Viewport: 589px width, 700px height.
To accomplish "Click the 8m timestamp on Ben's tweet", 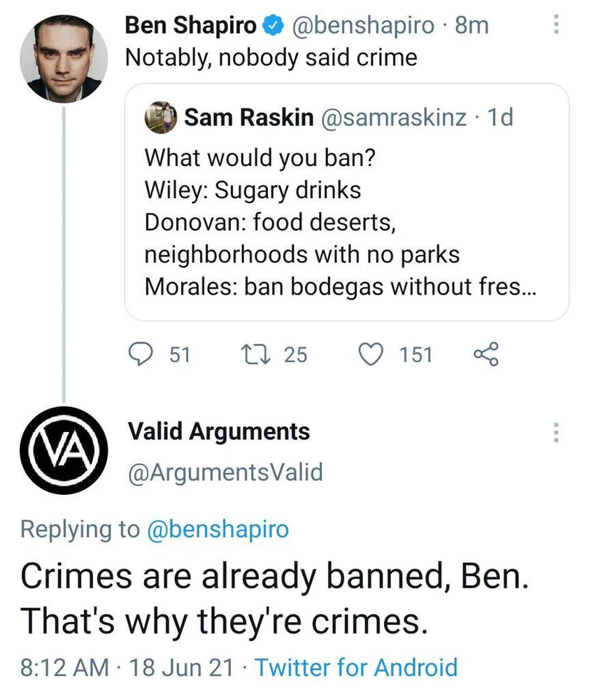I will (x=471, y=26).
